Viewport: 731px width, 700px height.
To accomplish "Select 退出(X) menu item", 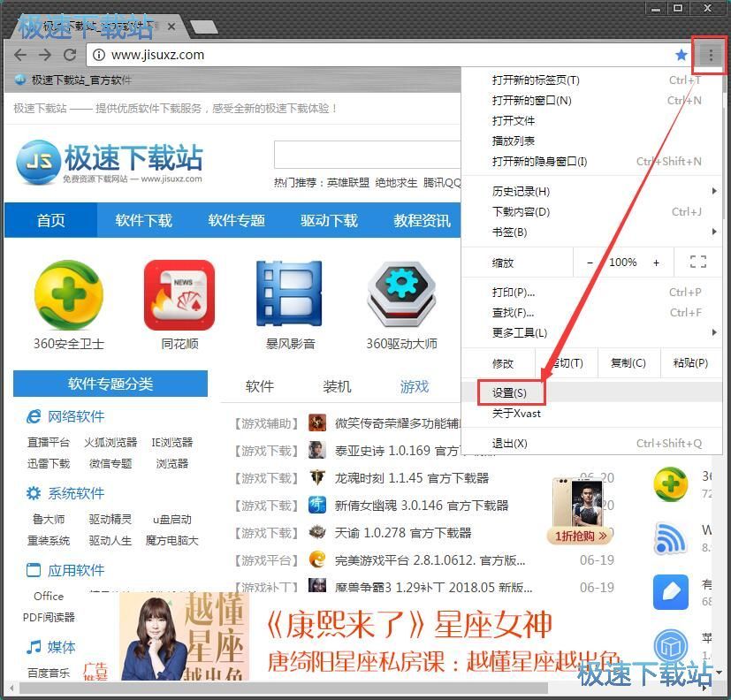I will click(x=592, y=443).
